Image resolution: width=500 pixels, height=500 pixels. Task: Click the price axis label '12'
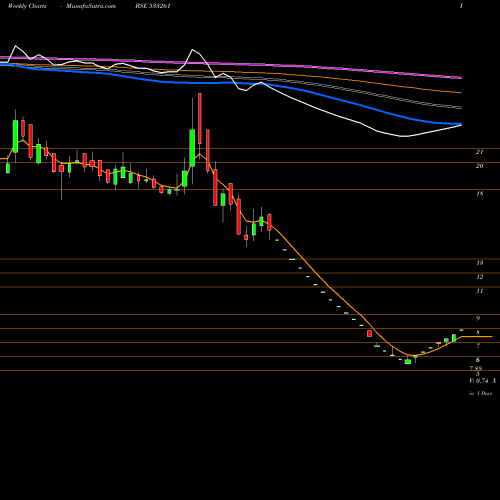click(479, 277)
